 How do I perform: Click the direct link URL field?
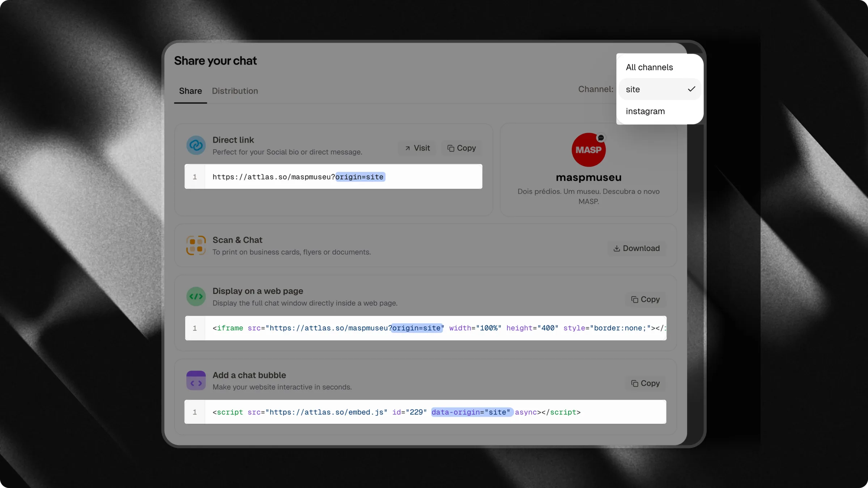pos(333,177)
